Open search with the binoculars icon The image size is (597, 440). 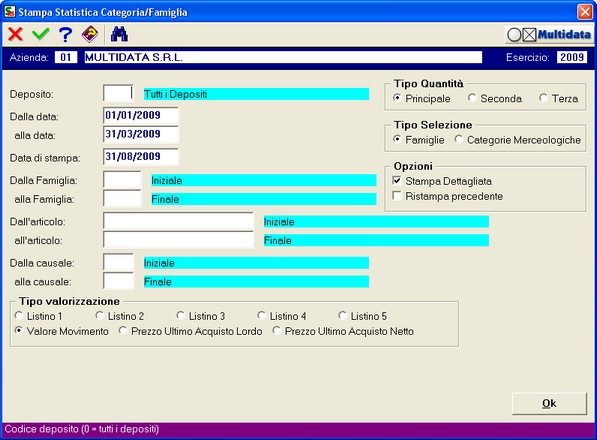coord(119,34)
